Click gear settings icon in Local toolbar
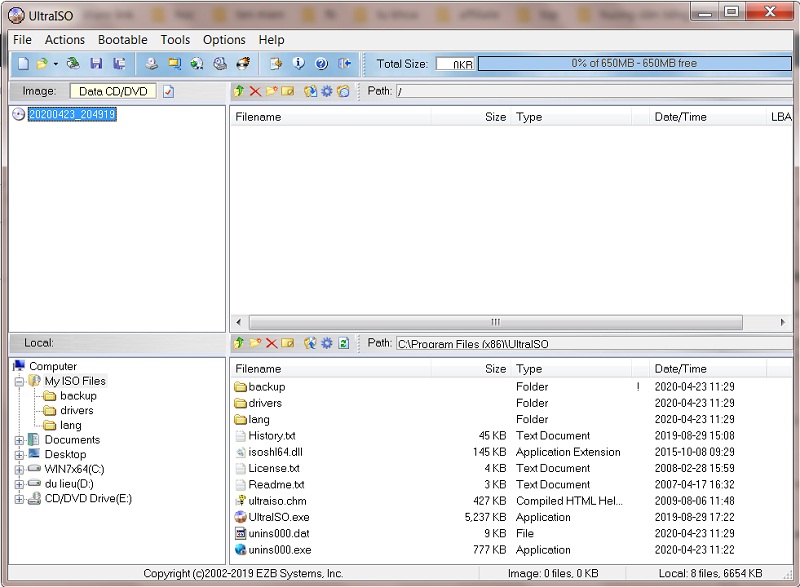 327,343
